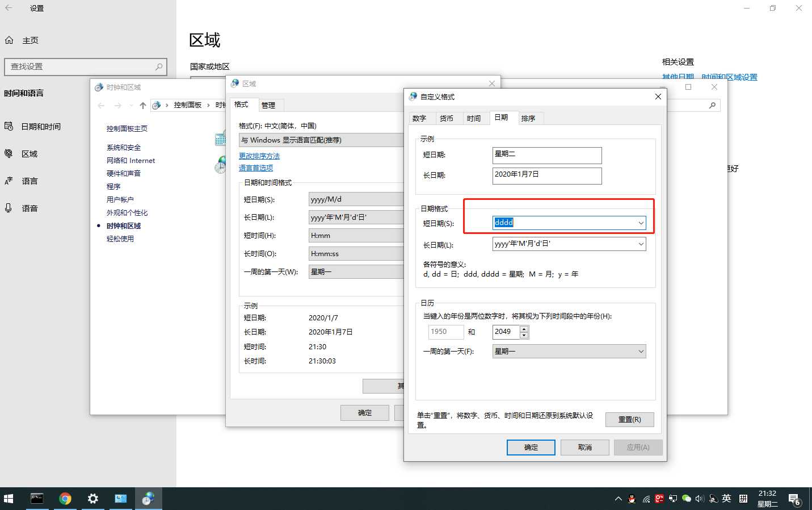The width and height of the screenshot is (812, 510).
Task: Launch terminal from the taskbar
Action: click(x=37, y=499)
